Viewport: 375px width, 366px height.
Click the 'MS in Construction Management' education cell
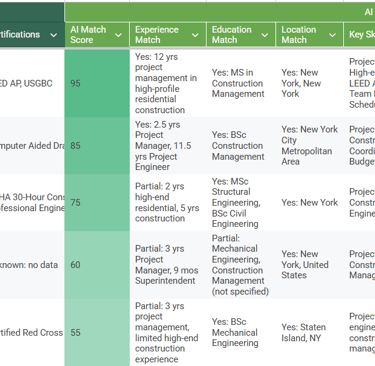[x=241, y=83]
